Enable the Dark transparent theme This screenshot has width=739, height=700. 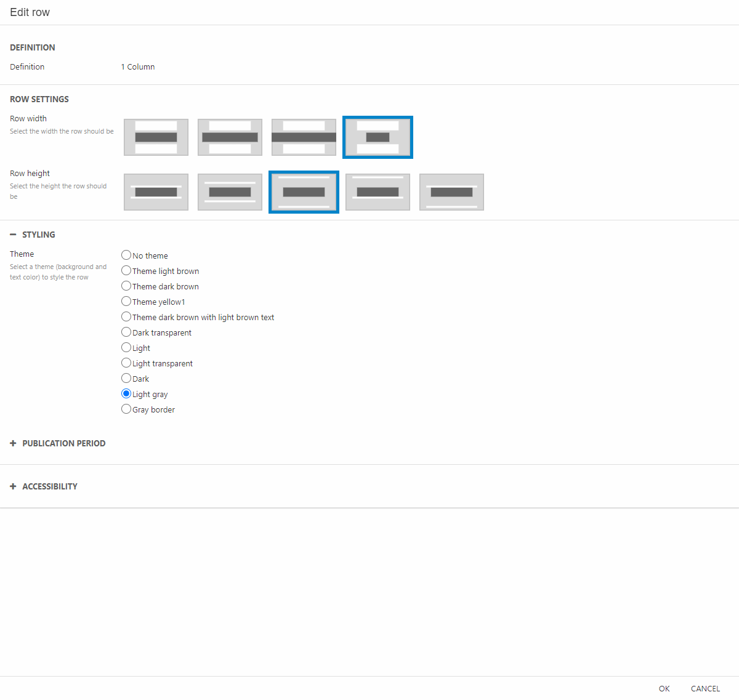[x=126, y=332]
